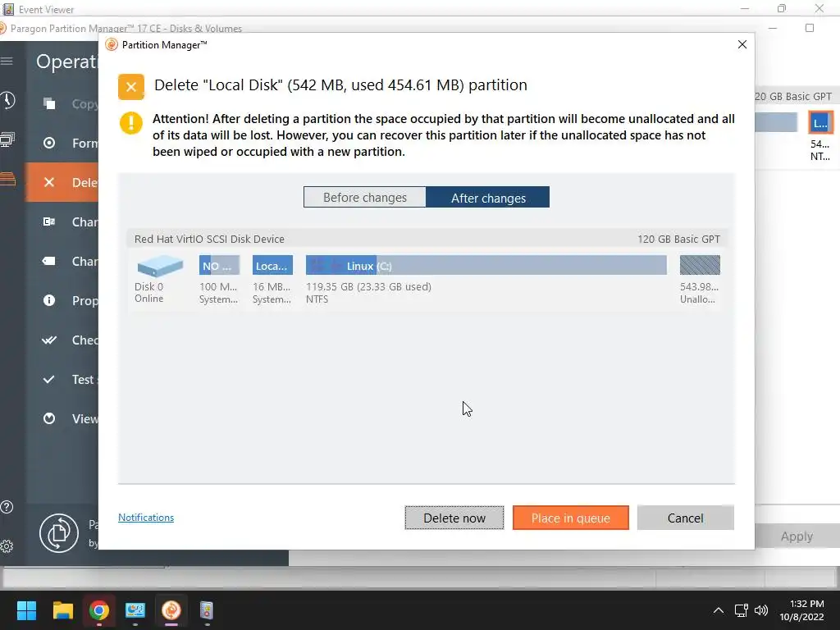
Task: Click the change volume label tag icon
Action: pos(49,261)
